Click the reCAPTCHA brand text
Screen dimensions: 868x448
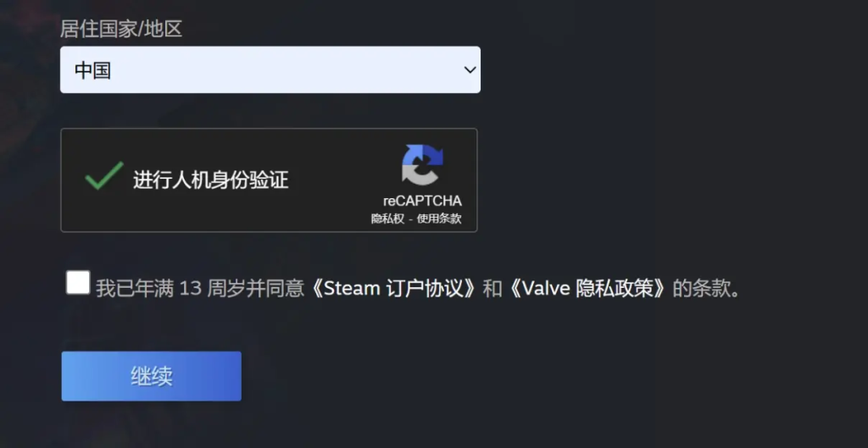coord(422,201)
